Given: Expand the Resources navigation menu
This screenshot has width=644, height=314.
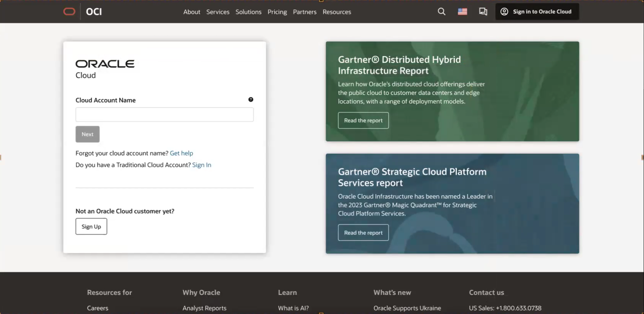Looking at the screenshot, I should tap(337, 12).
